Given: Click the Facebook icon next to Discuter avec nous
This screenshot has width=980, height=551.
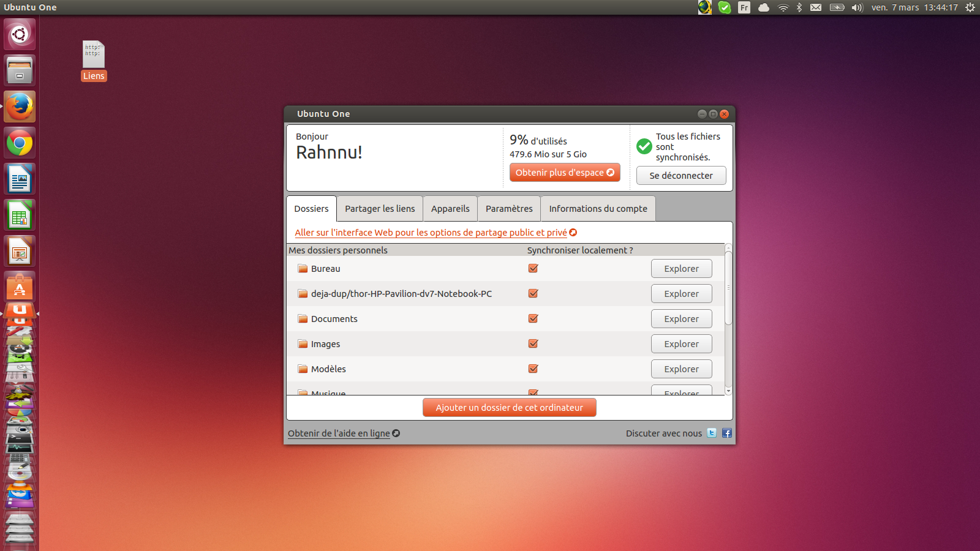Looking at the screenshot, I should tap(727, 433).
